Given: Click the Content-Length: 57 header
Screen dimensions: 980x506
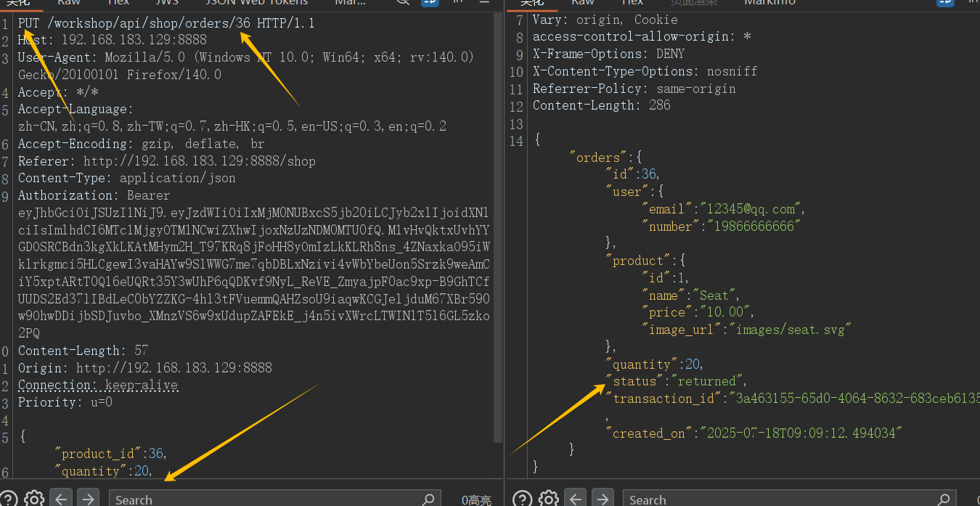Looking at the screenshot, I should point(83,351).
